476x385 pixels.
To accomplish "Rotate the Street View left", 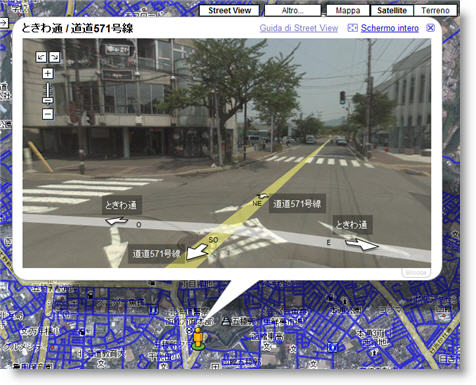I will pos(41,57).
